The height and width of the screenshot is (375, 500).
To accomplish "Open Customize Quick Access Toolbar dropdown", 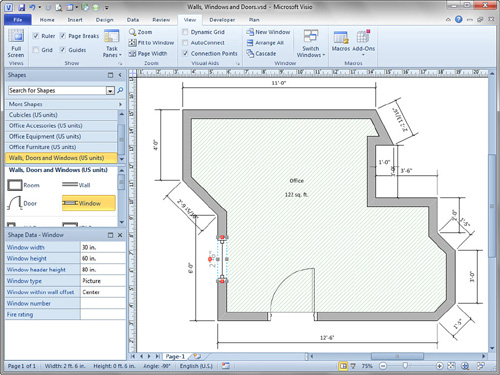I will click(x=107, y=7).
